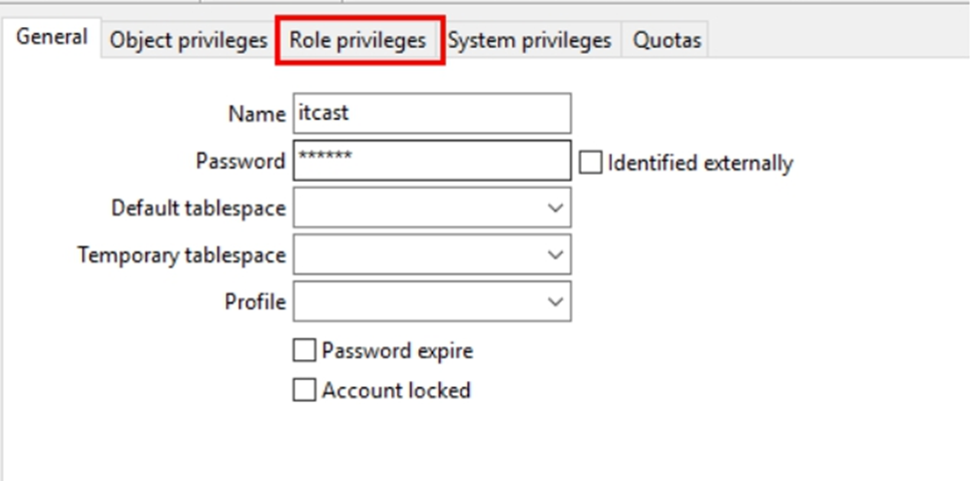Screen dimensions: 980x481
Task: Select the highlighted Role privileges tab
Action: click(358, 41)
